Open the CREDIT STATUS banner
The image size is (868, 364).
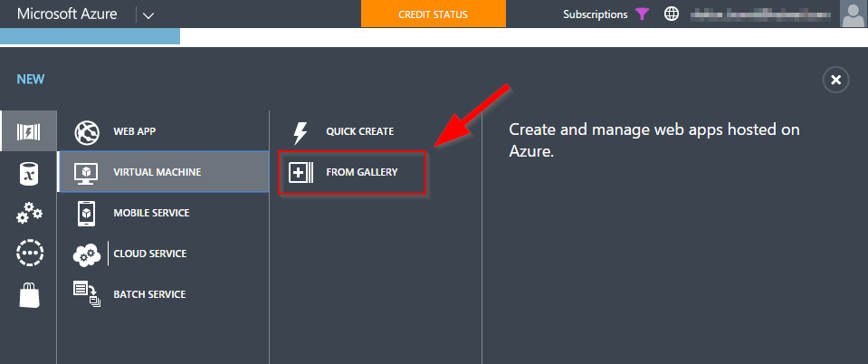tap(433, 14)
